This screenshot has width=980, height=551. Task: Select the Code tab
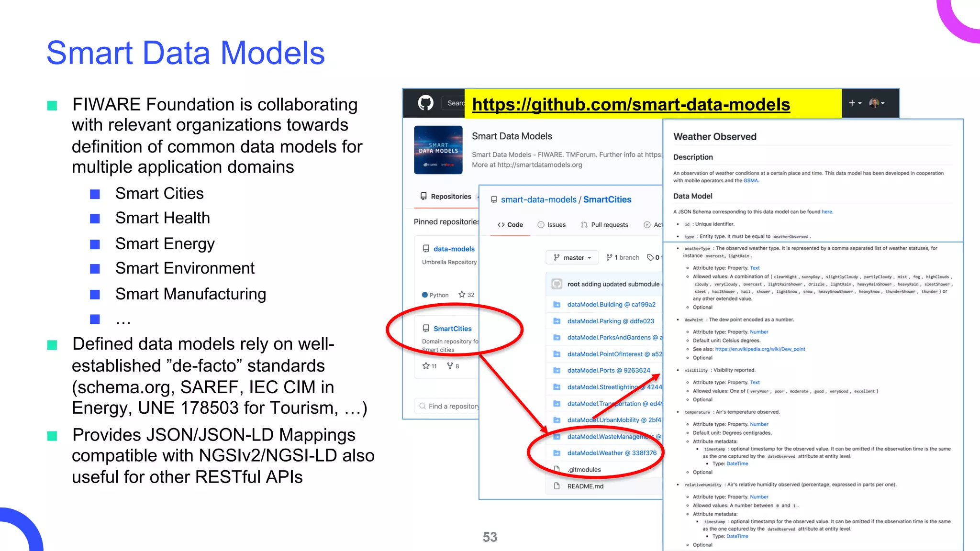510,225
